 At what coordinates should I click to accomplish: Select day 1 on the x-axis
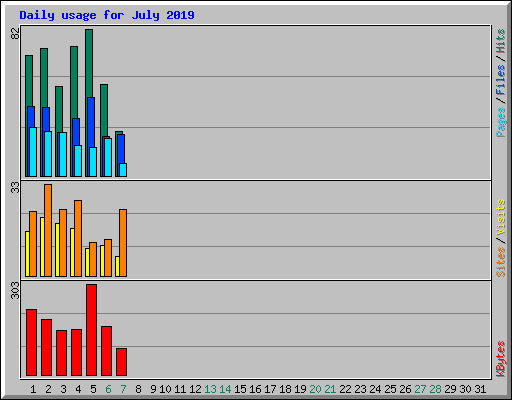tap(33, 389)
